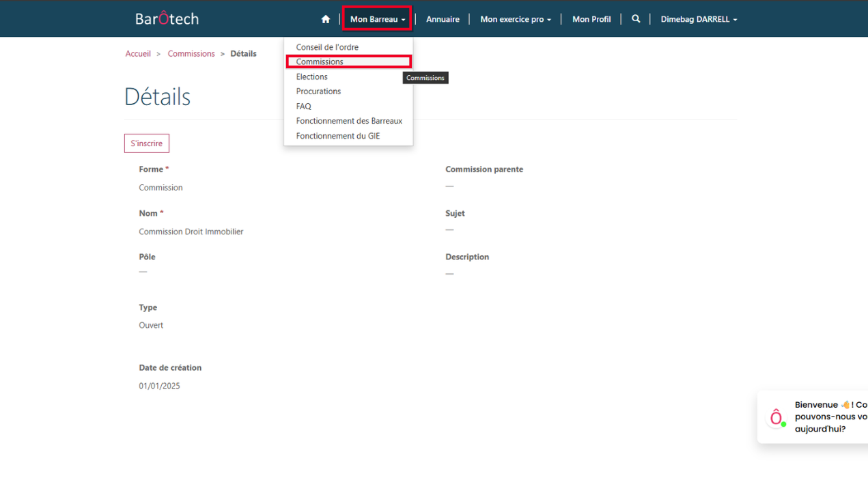
Task: Select Conseil de l'ordre menu entry
Action: (x=327, y=47)
